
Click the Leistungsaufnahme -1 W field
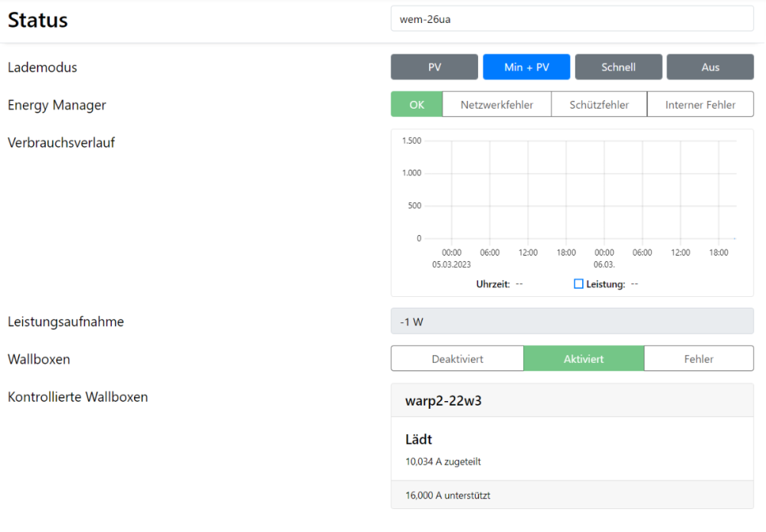[x=571, y=321]
